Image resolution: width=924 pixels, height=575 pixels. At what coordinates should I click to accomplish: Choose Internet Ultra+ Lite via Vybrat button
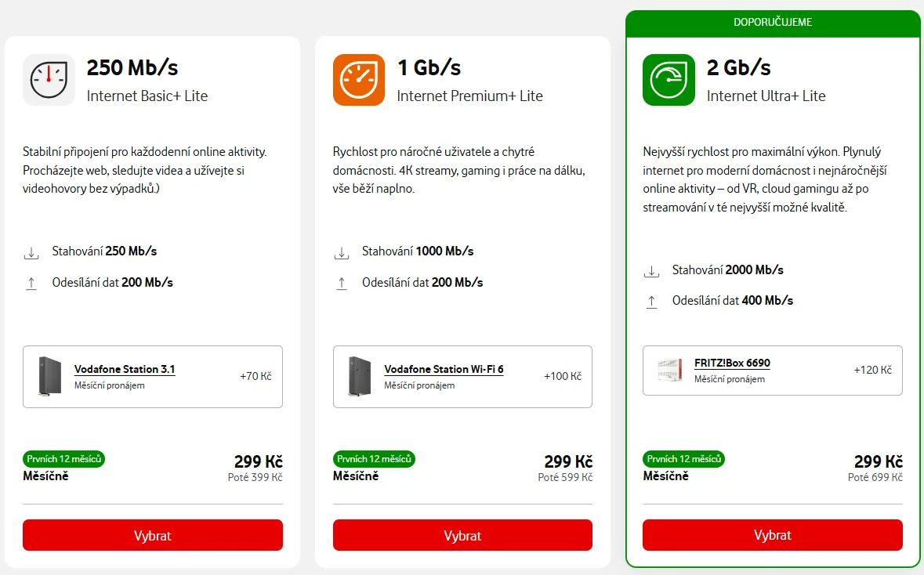772,536
